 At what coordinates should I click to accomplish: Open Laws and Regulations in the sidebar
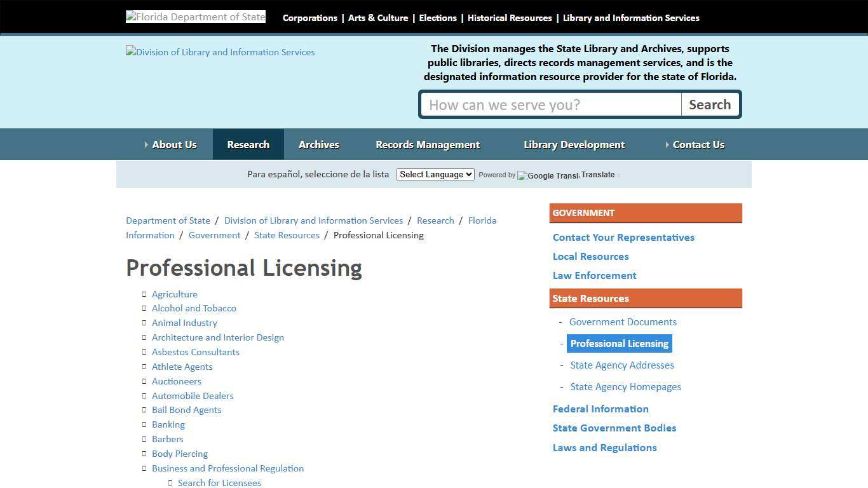click(604, 447)
